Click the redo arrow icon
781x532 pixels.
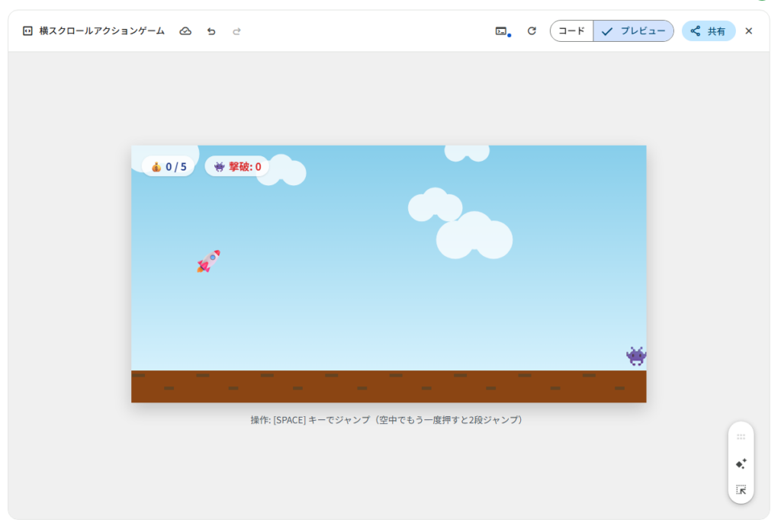tap(236, 31)
